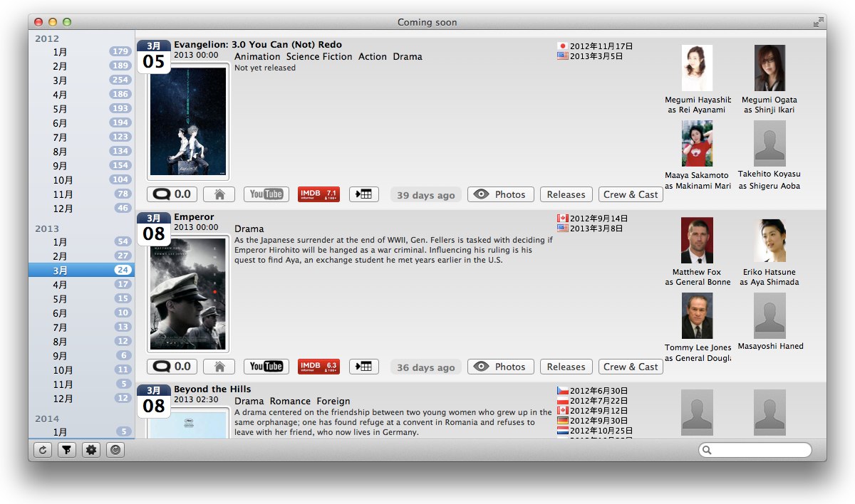
Task: Click the showtimes grid icon for Emperor
Action: [364, 367]
